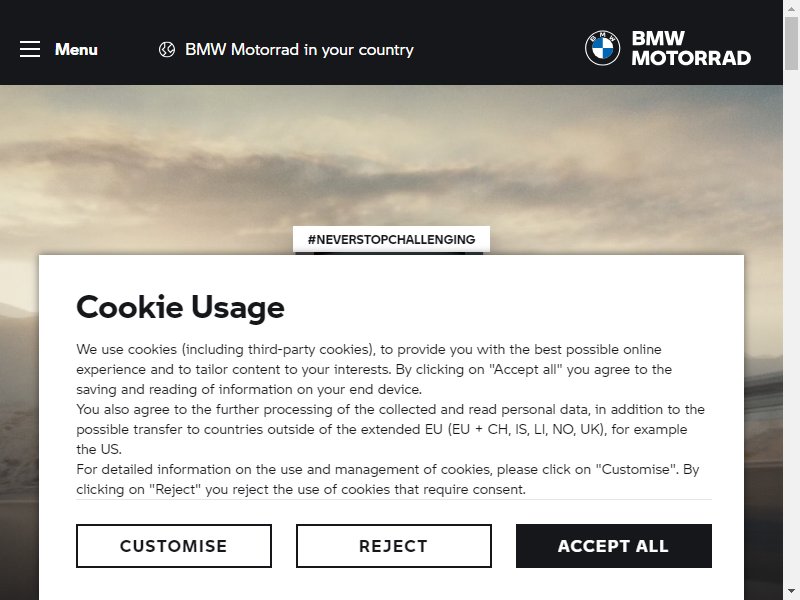Screen dimensions: 800x600
Task: Click the globe icon in header
Action: 167,49
